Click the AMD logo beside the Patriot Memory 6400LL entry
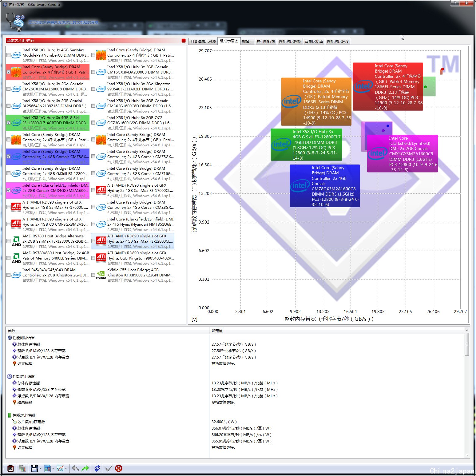 point(16,258)
